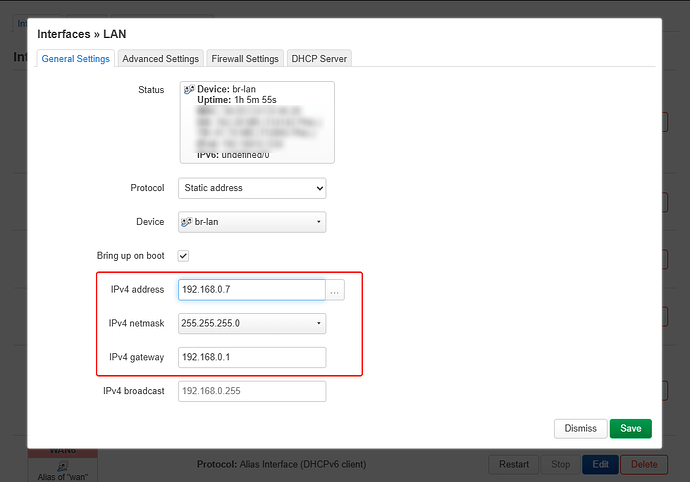This screenshot has width=690, height=482.
Task: Open the IPv4 netmask dropdown
Action: coord(252,323)
